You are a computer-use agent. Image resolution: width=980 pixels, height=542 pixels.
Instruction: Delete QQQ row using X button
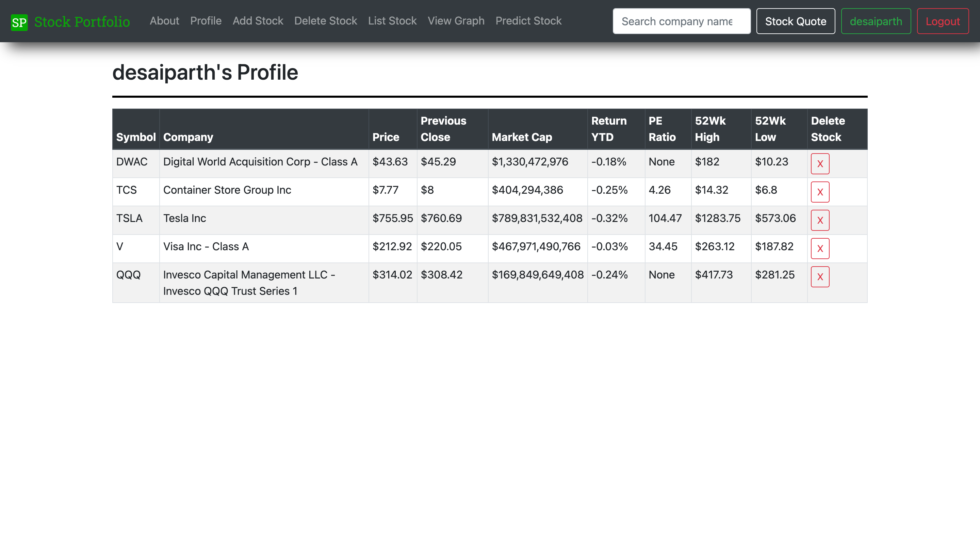coord(820,277)
